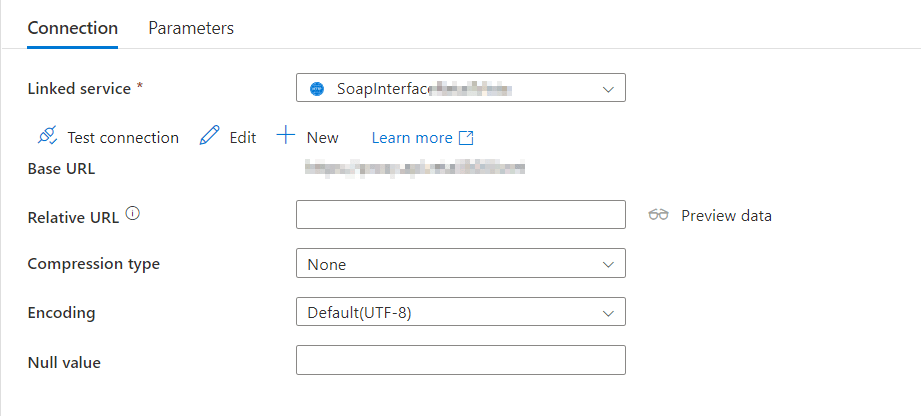Select the Connection tab
Image resolution: width=921 pixels, height=416 pixels.
click(x=72, y=28)
